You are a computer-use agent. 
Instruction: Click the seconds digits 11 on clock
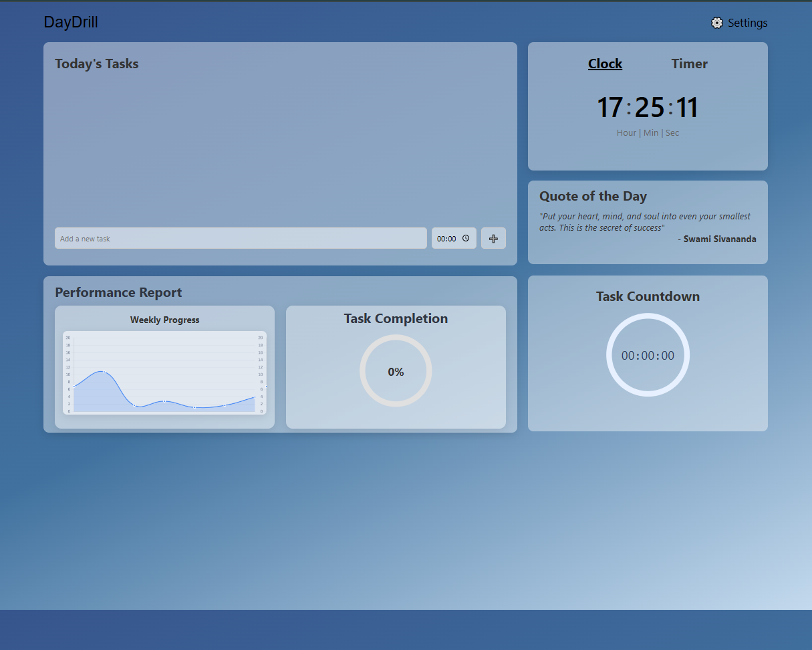coord(687,108)
